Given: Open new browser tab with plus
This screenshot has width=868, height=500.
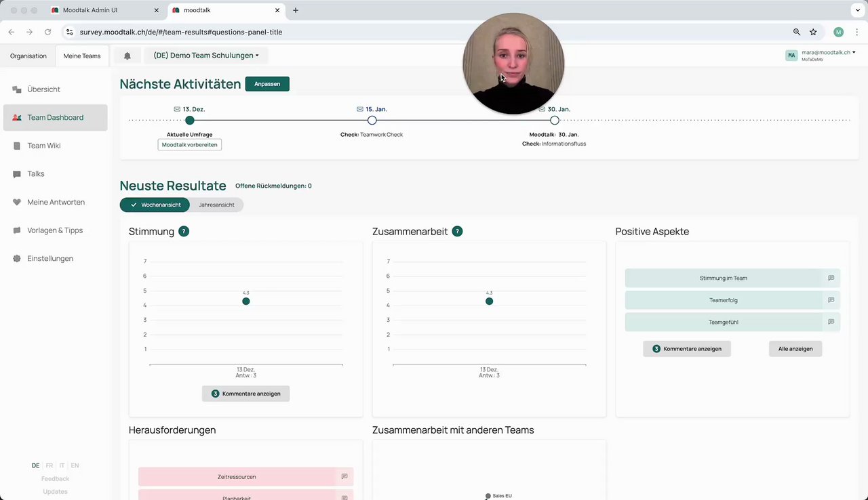Looking at the screenshot, I should (296, 10).
